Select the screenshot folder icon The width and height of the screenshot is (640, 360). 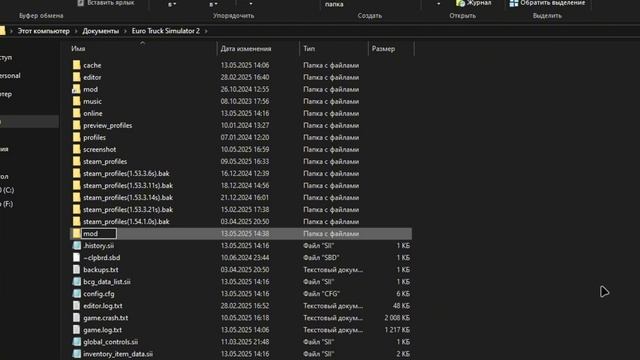[x=76, y=149]
